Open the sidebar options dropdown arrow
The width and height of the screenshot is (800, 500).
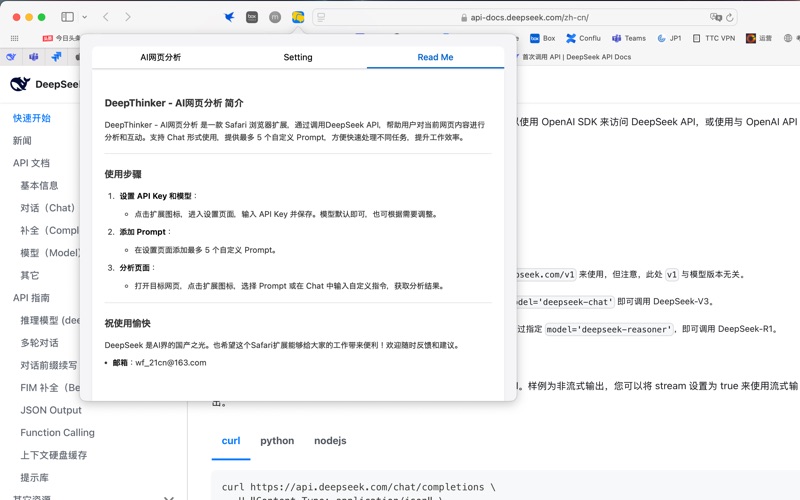(84, 17)
